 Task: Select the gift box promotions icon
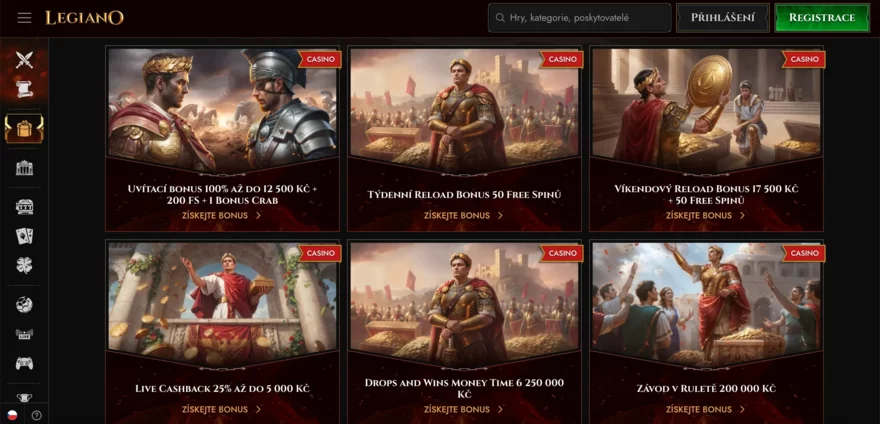pyautogui.click(x=24, y=129)
